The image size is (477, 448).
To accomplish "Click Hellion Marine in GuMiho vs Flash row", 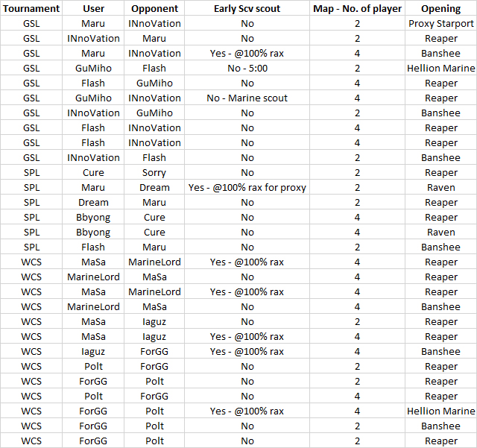I will point(440,68).
